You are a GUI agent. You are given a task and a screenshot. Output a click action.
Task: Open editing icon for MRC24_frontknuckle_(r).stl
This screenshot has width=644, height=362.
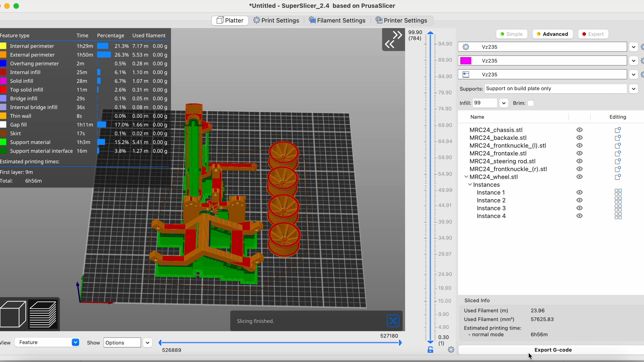[x=618, y=169]
